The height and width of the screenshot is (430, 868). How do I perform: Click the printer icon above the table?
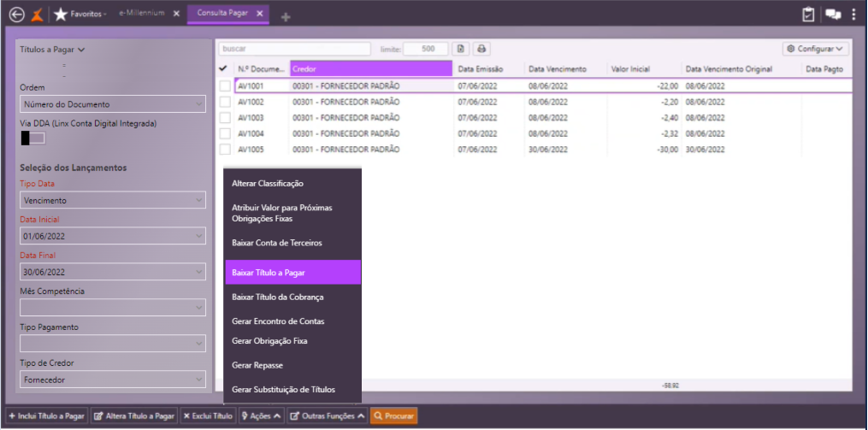point(481,49)
